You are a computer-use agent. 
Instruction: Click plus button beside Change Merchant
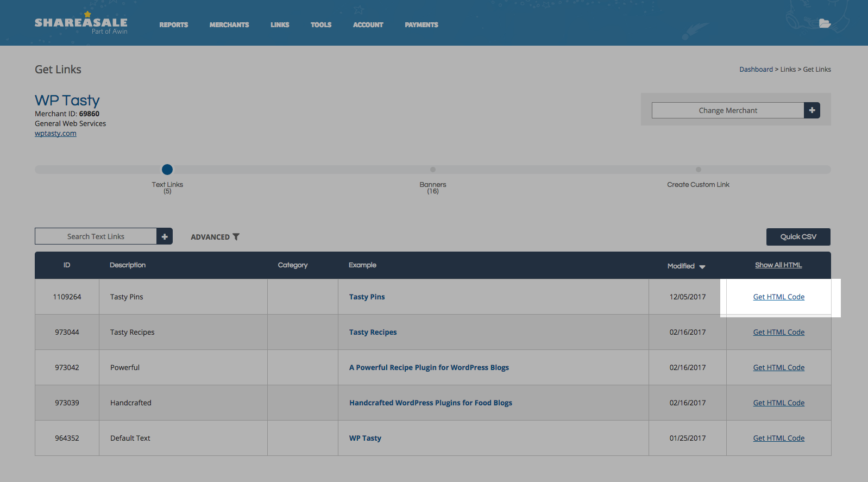[x=812, y=110]
